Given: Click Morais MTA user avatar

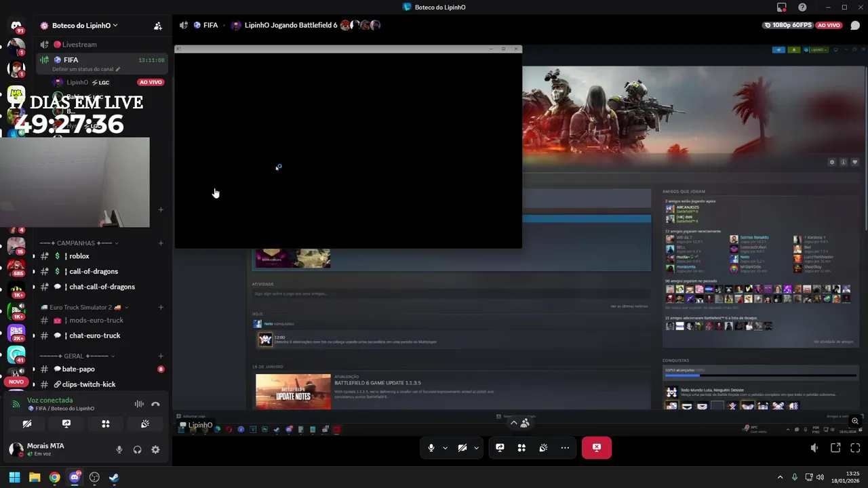Looking at the screenshot, I should point(16,449).
